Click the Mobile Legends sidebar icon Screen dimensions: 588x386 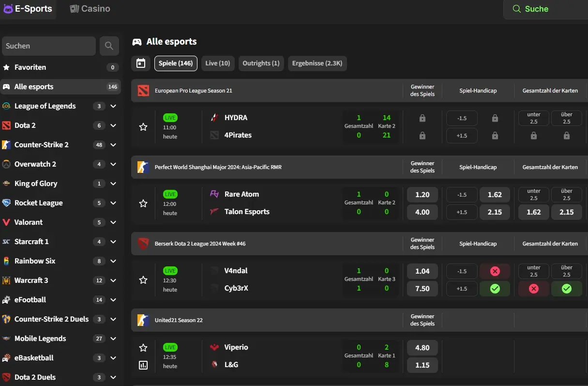[6, 339]
